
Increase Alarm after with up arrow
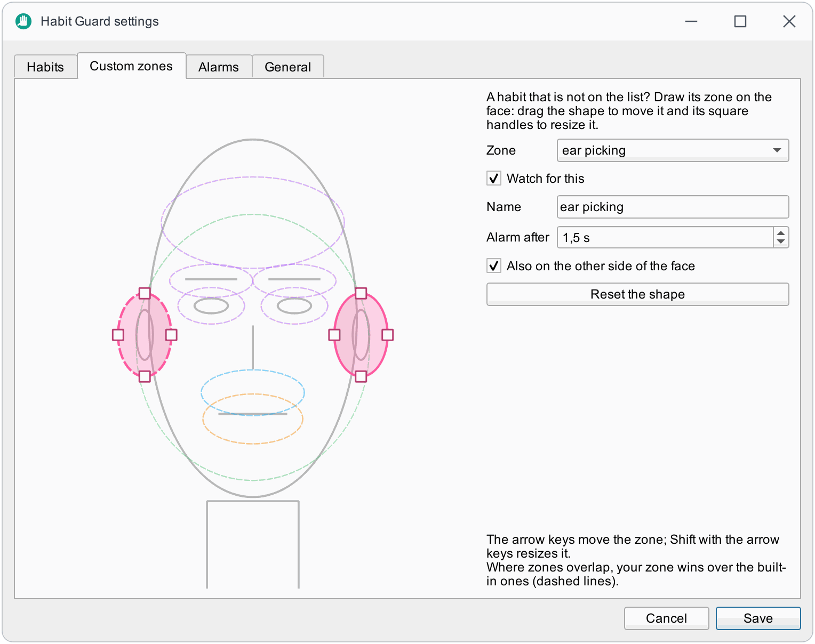point(781,233)
